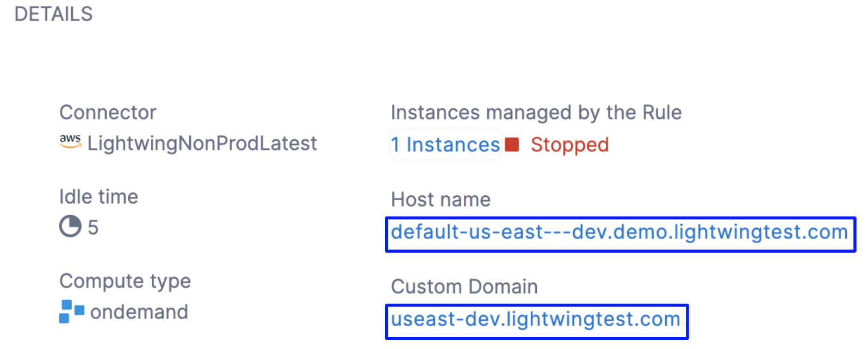Image resolution: width=868 pixels, height=349 pixels.
Task: Select the Instances managed by the Rule label
Action: 536,113
